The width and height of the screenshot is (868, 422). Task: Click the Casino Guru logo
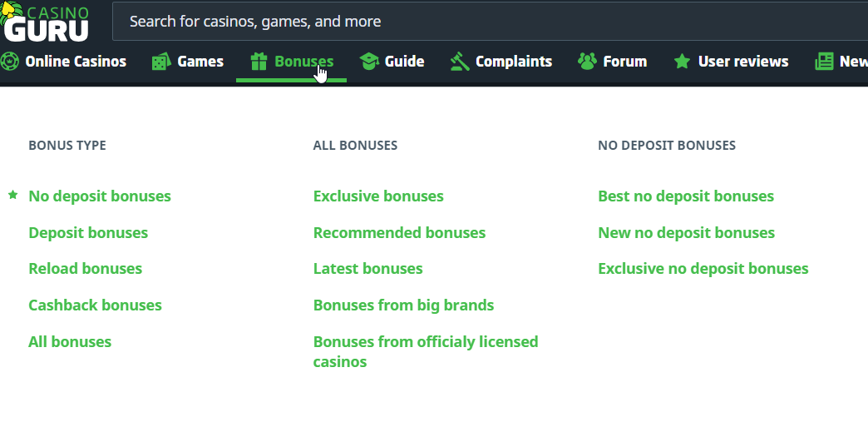(x=45, y=22)
